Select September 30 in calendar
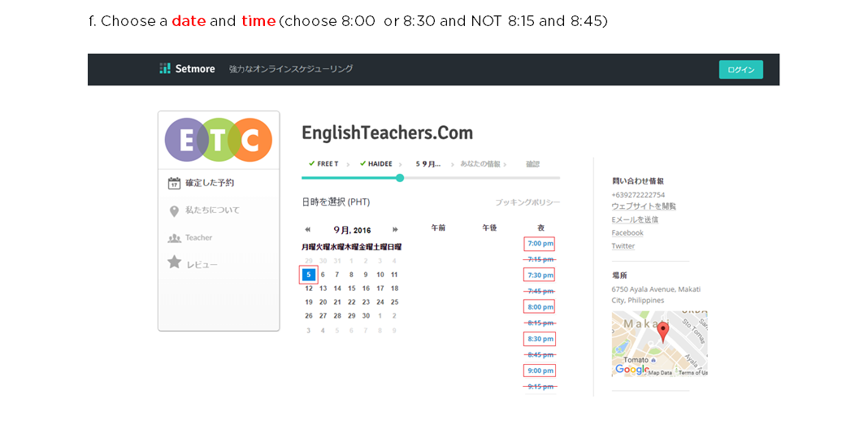Image resolution: width=868 pixels, height=438 pixels. tap(366, 316)
